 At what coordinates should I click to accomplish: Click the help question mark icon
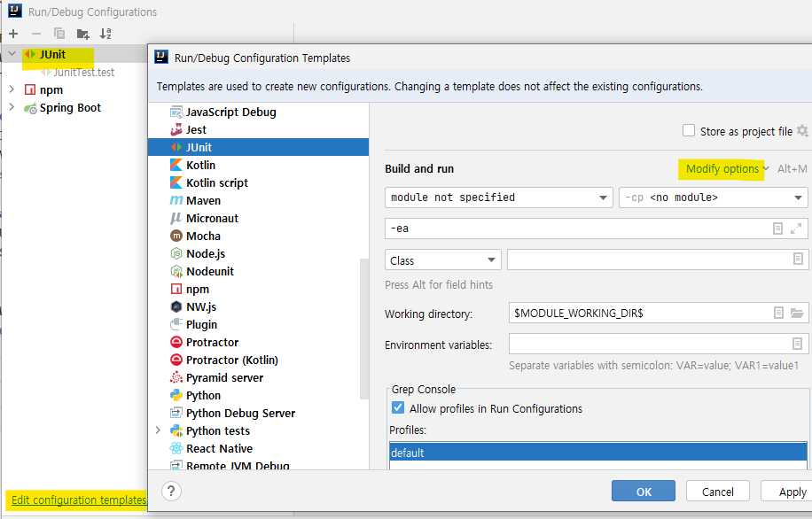click(171, 491)
